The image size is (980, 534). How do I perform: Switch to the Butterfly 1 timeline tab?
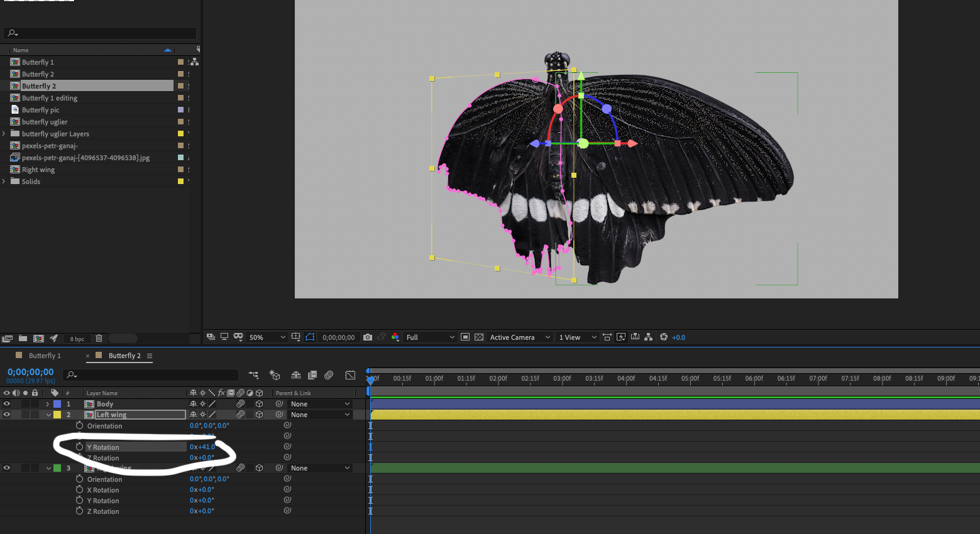pyautogui.click(x=44, y=355)
